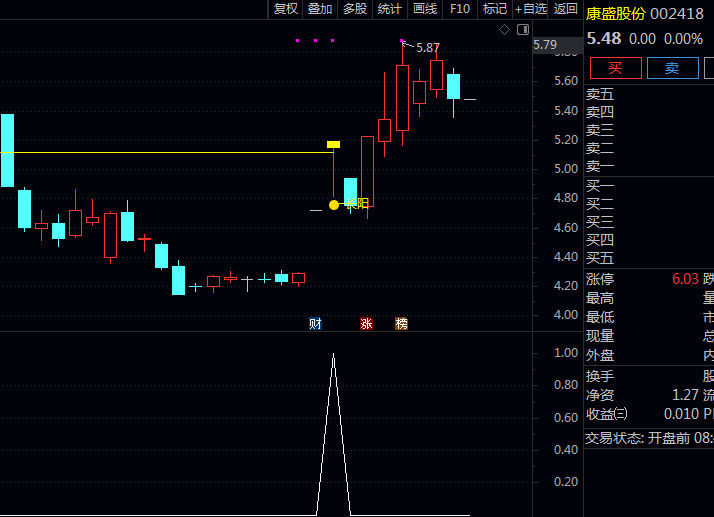Click the 标记 mark button
This screenshot has height=517, width=714.
pos(495,9)
